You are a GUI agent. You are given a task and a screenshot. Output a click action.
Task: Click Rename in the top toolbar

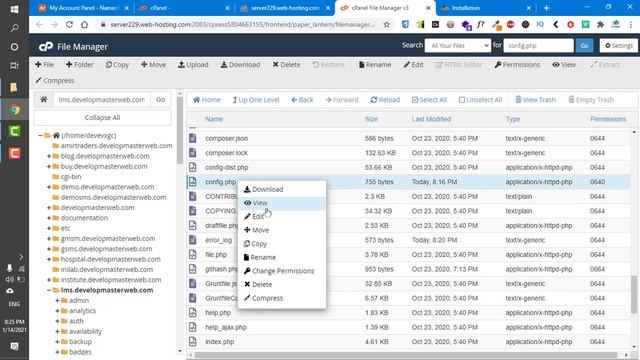[375, 64]
